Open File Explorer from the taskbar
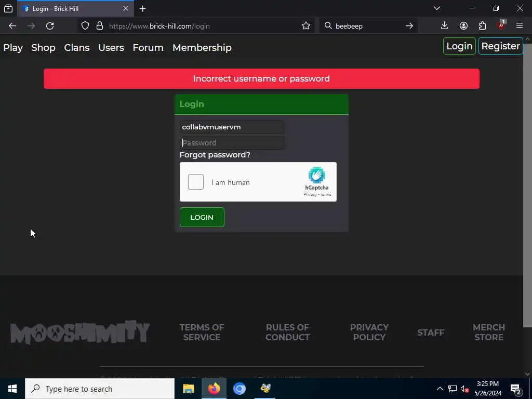 coord(188,389)
